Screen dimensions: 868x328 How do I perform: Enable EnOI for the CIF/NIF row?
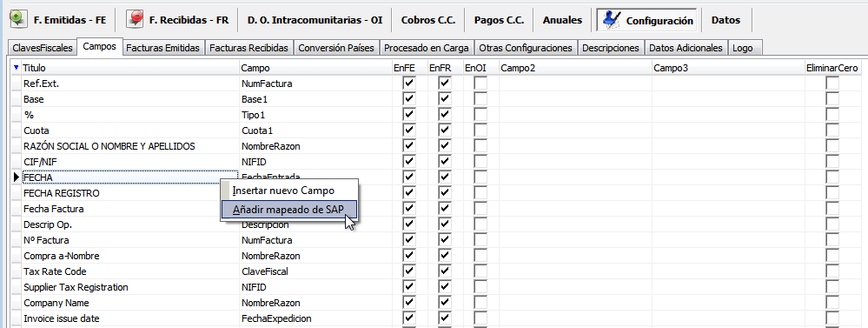pos(480,162)
